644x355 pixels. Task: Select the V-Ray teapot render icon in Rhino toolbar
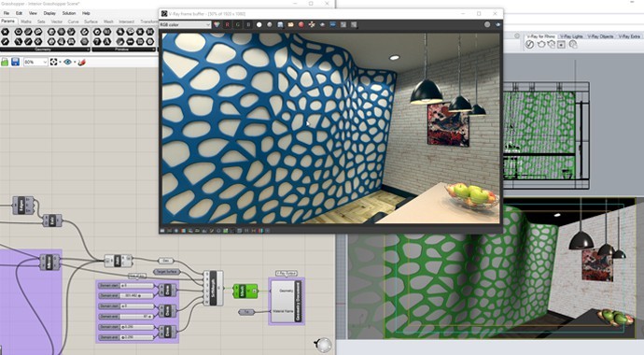[541, 45]
